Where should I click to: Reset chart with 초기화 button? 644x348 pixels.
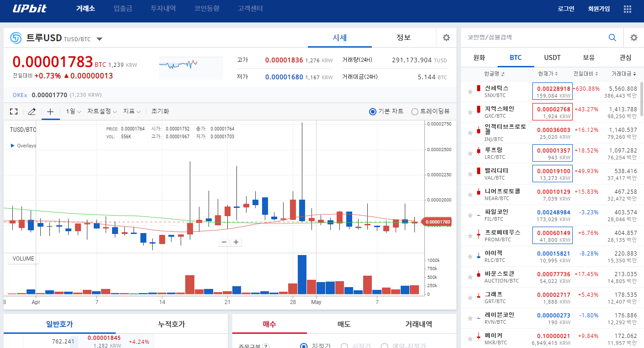click(160, 111)
